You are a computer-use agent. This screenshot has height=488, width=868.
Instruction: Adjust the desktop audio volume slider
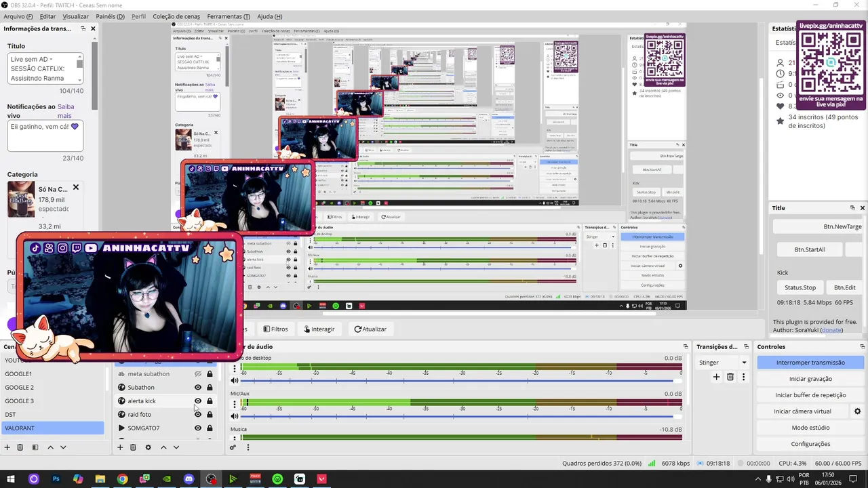(x=461, y=380)
